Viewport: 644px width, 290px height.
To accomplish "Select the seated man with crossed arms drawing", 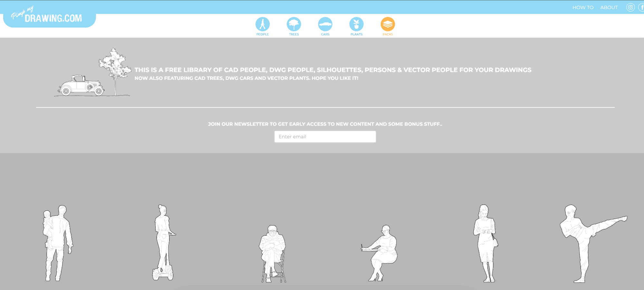I will click(x=273, y=254).
